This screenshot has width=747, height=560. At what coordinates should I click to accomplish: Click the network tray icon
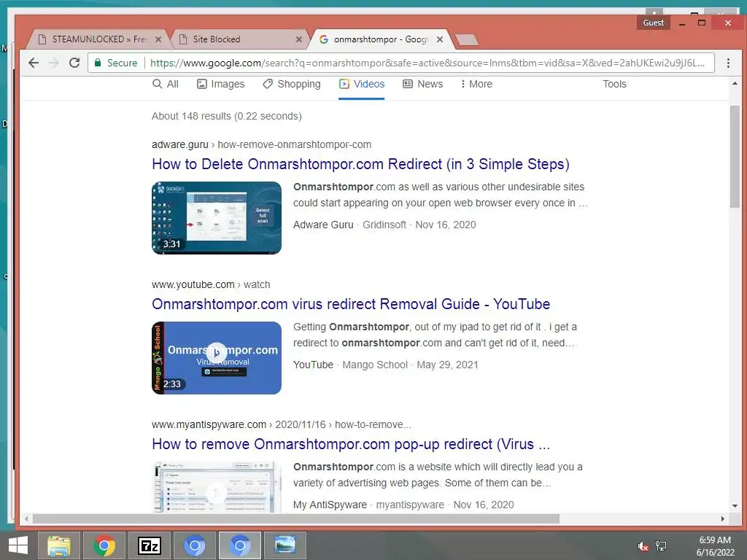(661, 546)
